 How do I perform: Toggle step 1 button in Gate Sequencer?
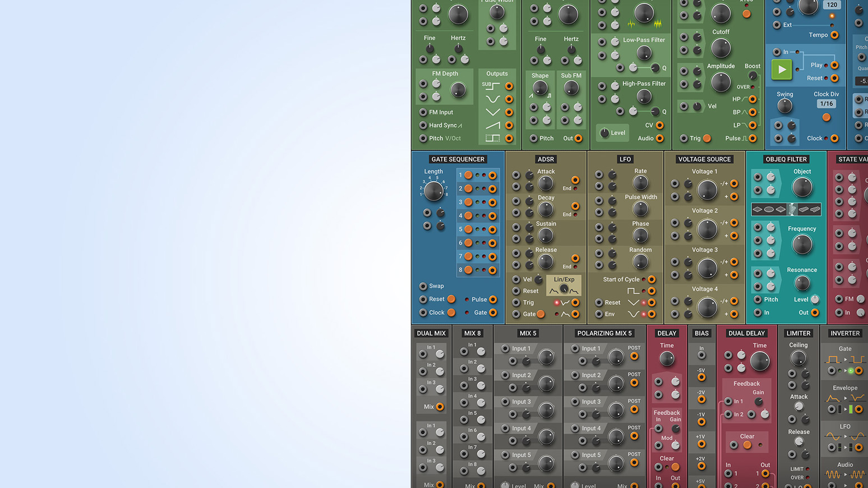[x=468, y=175]
